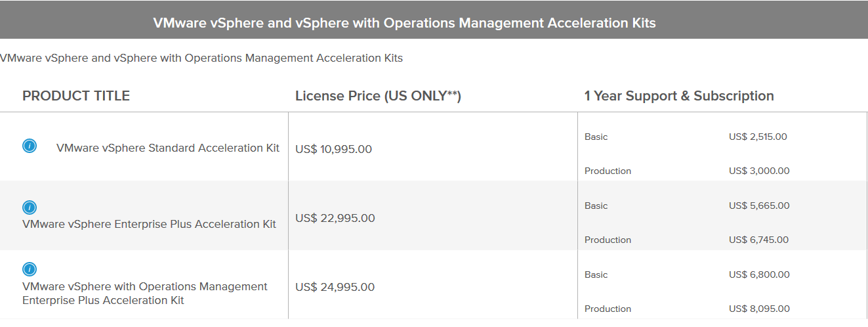The height and width of the screenshot is (327, 868).
Task: Click info icon for vSphere Standard Acceleration Kit
Action: (30, 146)
